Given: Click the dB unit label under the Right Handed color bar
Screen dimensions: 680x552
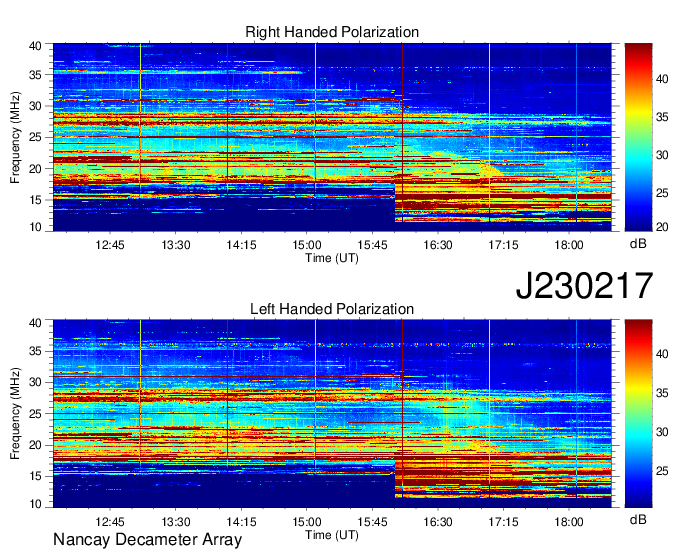Looking at the screenshot, I should [638, 244].
